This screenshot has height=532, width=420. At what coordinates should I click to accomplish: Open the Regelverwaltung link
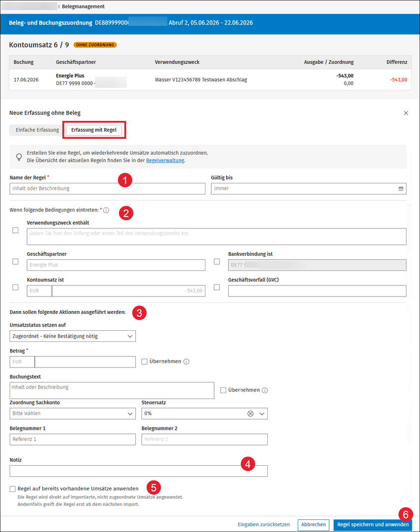click(x=165, y=161)
